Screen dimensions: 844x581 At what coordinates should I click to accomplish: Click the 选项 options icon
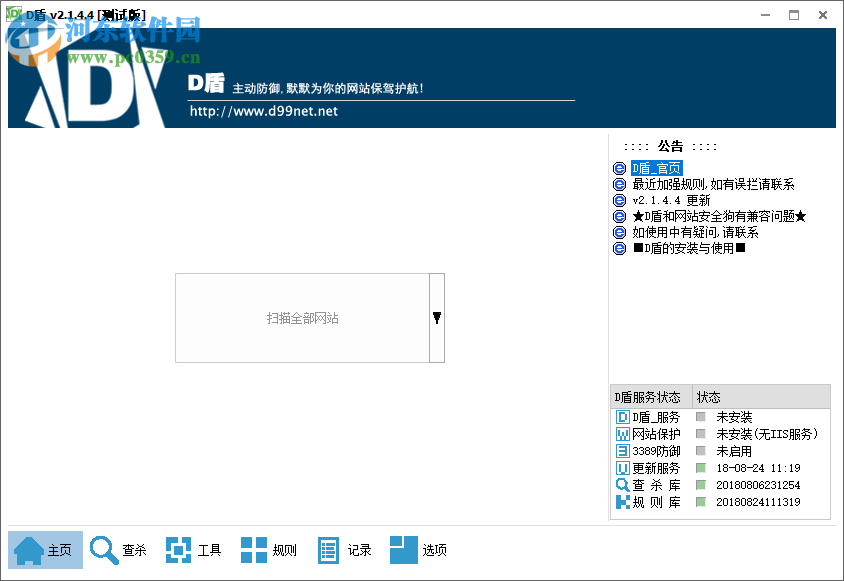(404, 549)
